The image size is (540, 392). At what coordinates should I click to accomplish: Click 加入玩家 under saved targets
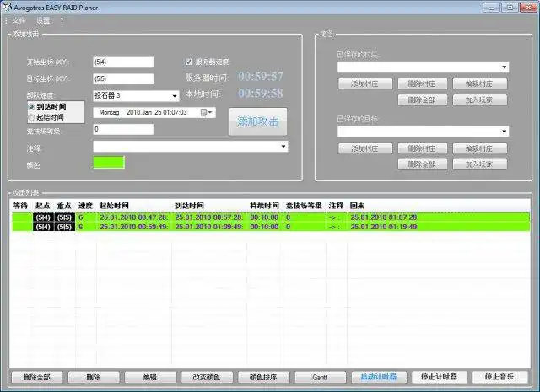[480, 164]
